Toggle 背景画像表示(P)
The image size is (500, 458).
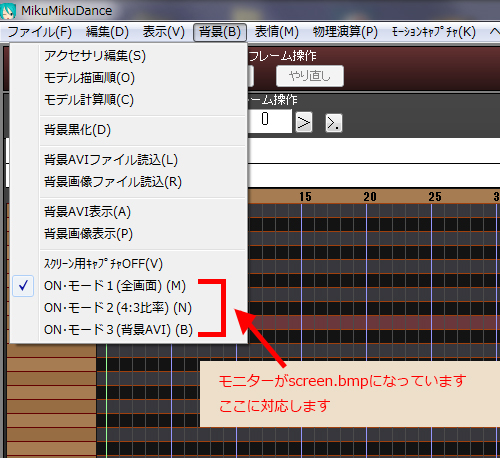point(128,234)
